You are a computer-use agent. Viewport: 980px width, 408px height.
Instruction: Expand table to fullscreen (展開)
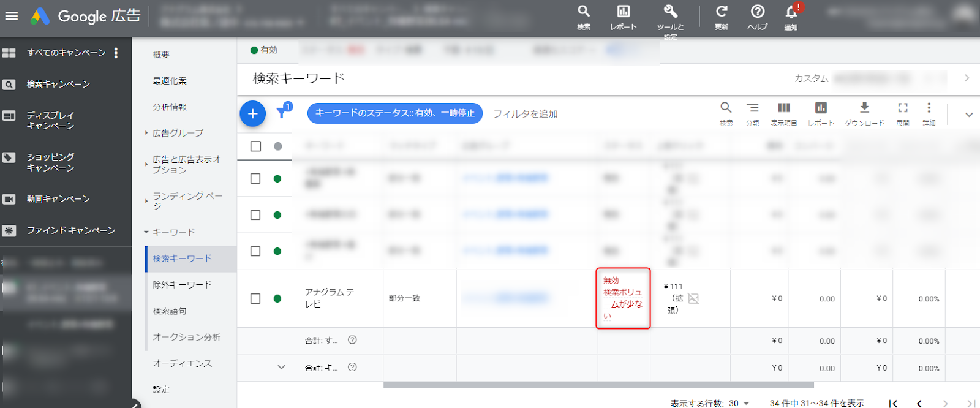[902, 113]
